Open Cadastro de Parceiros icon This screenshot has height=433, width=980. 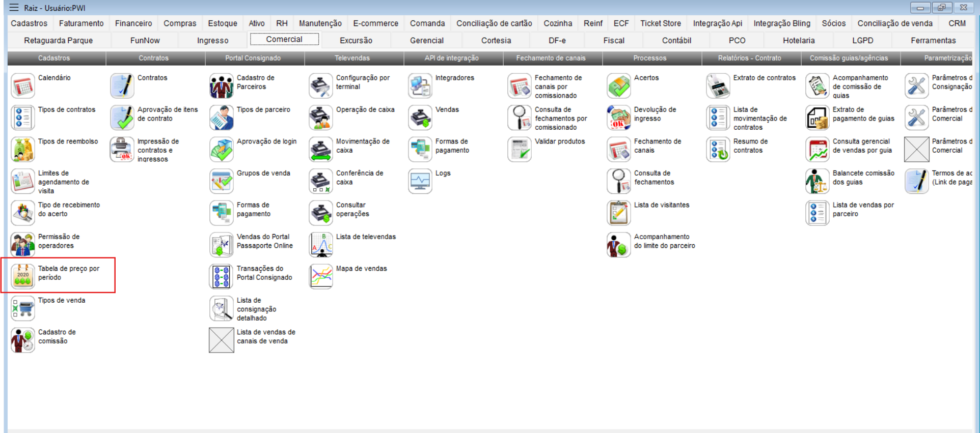pyautogui.click(x=222, y=86)
